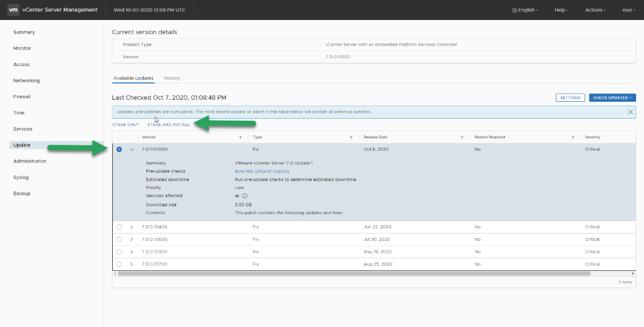Open the Syslog page in sidebar

[21, 177]
